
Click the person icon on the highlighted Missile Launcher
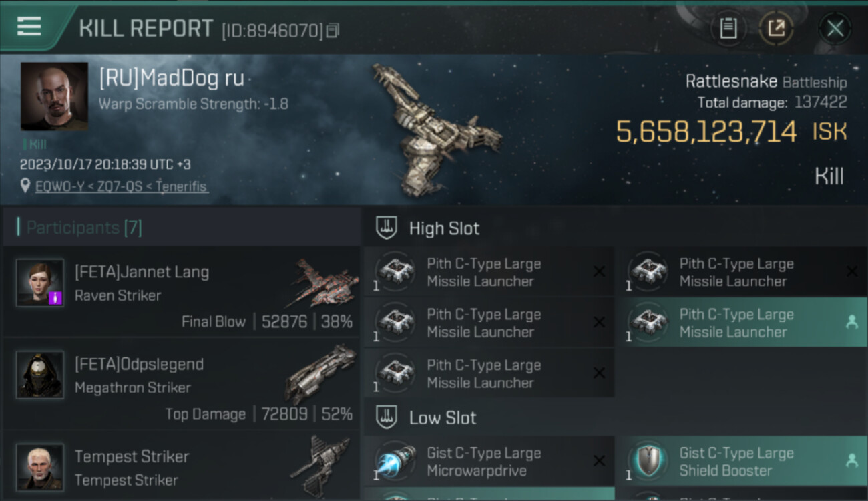click(851, 322)
